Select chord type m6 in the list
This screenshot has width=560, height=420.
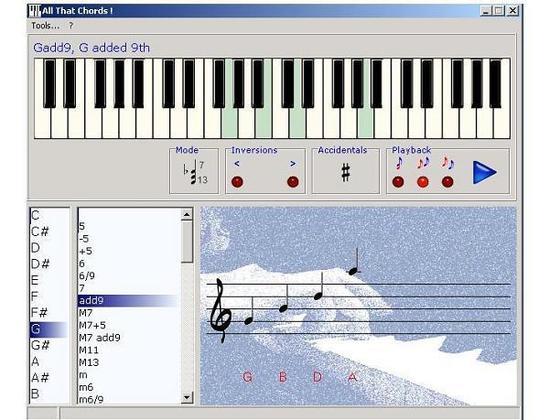[86, 387]
